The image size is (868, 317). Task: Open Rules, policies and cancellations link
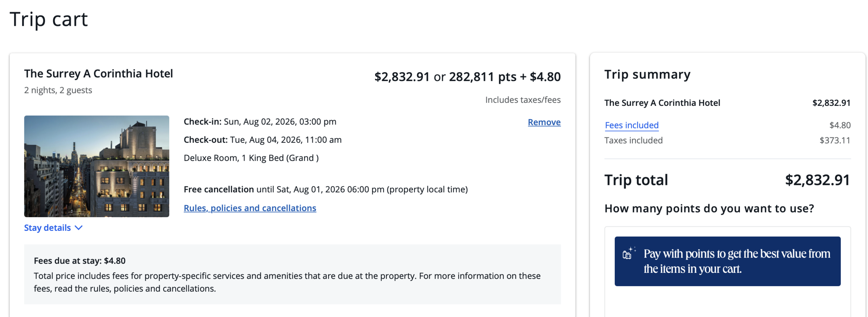pos(250,208)
